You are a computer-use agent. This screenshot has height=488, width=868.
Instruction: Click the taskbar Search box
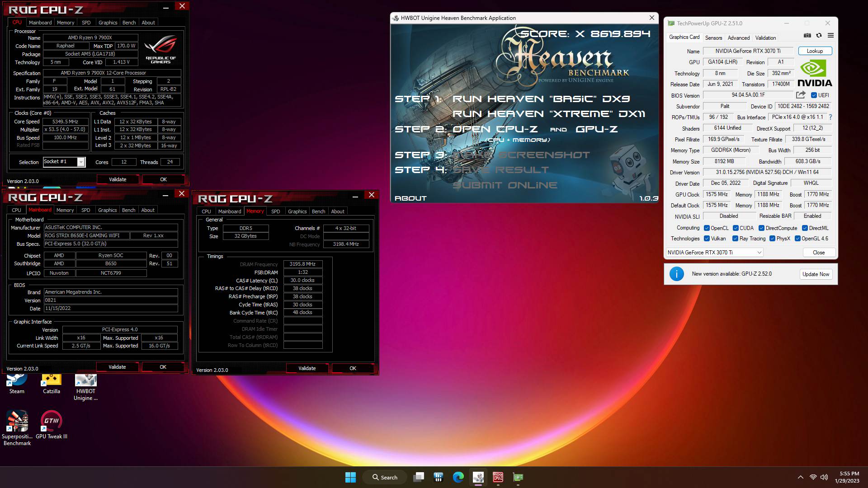tap(385, 477)
